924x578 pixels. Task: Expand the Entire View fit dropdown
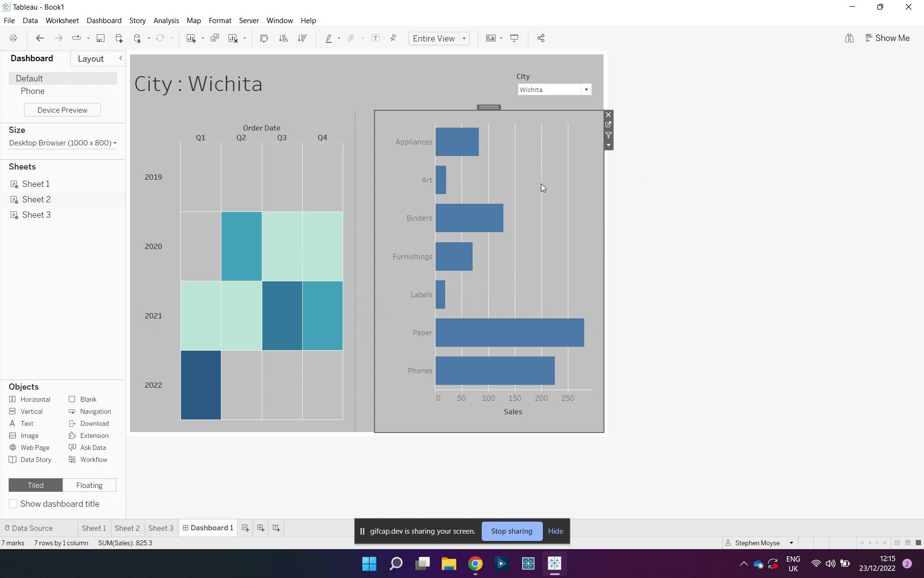coord(464,39)
